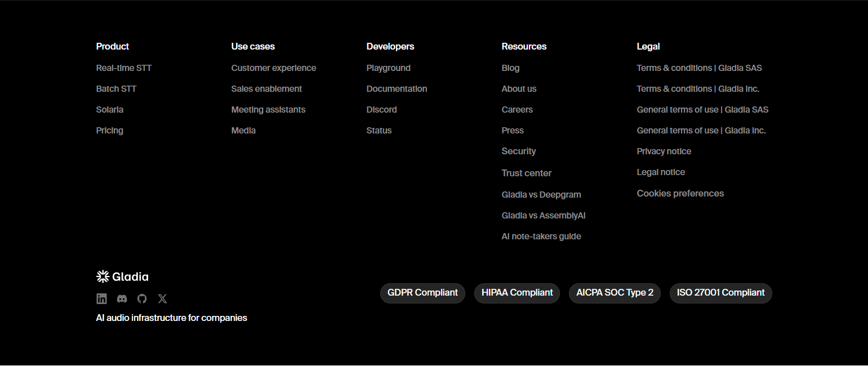
Task: Click the HIPAA Compliant badge
Action: point(517,293)
